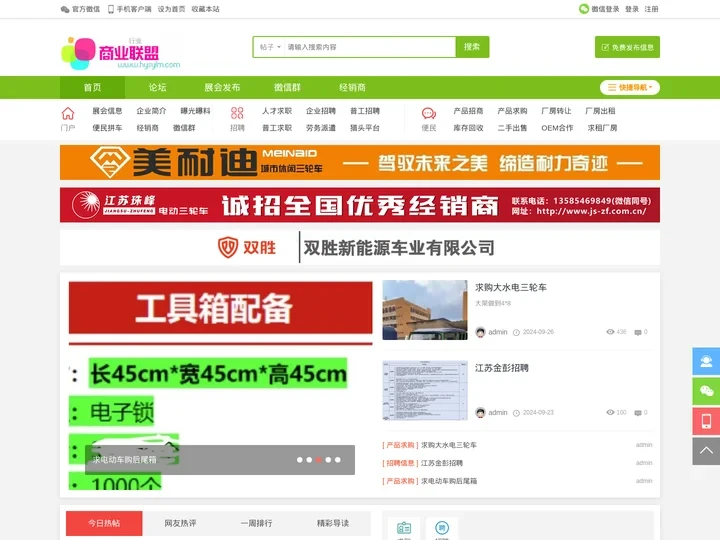Click the 注册 link
Screen dimensions: 720x540
(x=651, y=9)
